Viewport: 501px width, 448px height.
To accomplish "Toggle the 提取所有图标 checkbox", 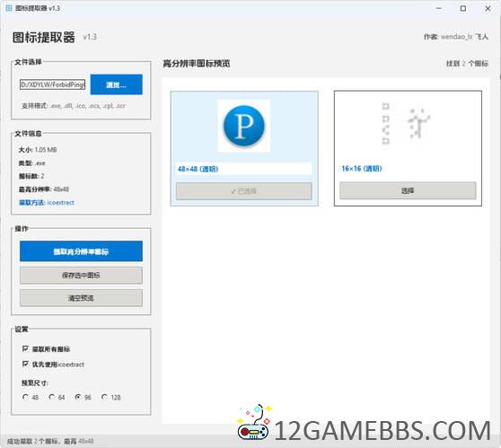I will point(25,348).
